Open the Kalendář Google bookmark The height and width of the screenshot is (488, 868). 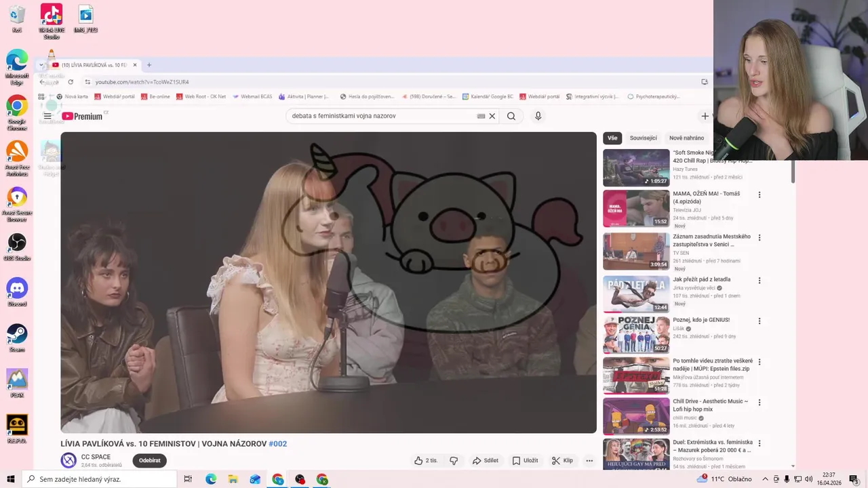click(x=487, y=97)
